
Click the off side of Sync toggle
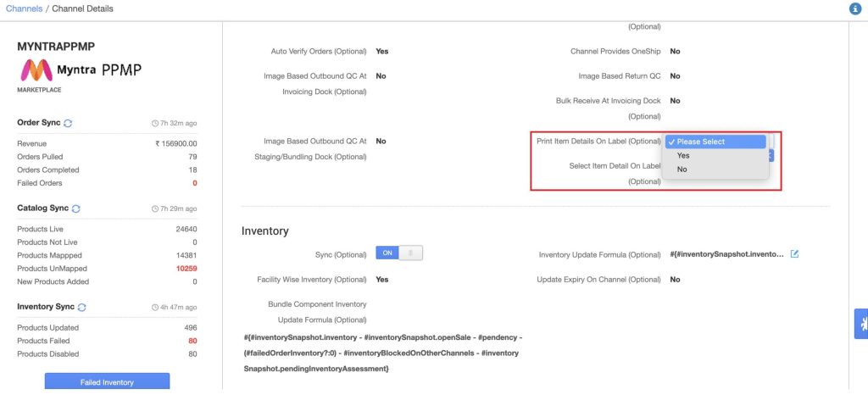click(x=411, y=253)
